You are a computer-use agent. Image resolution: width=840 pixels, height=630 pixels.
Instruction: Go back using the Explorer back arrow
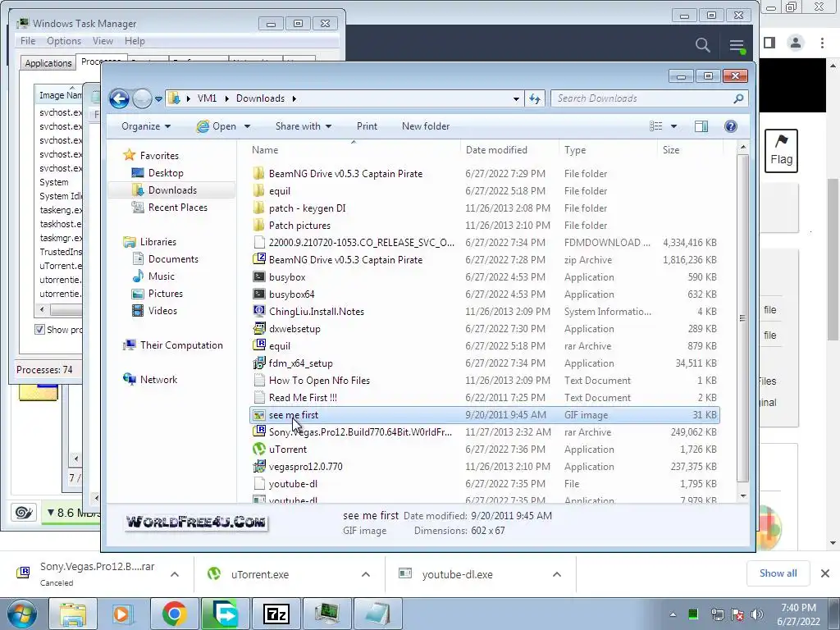coord(119,98)
